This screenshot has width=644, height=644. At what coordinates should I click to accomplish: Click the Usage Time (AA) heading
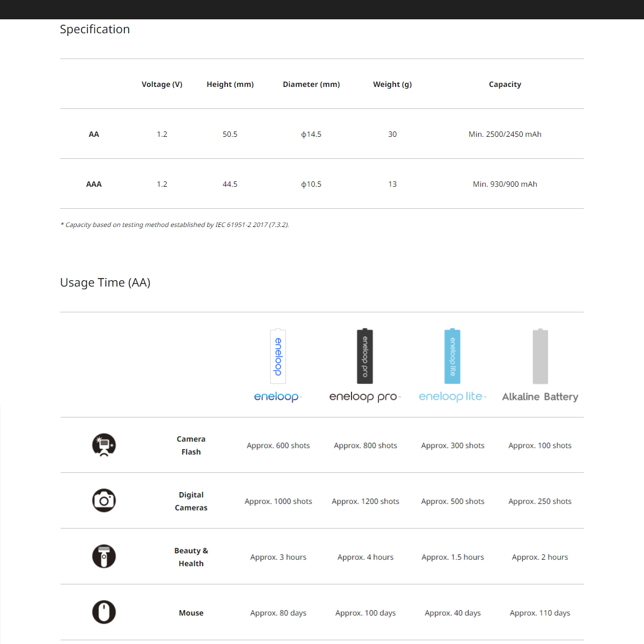105,283
